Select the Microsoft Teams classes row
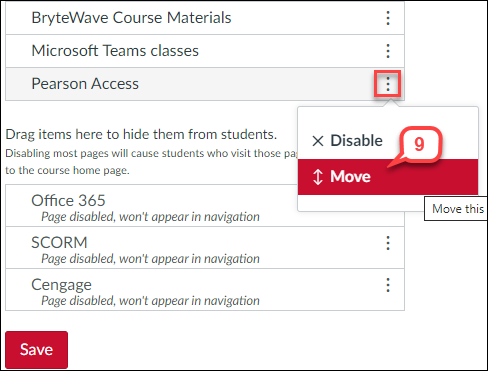 (x=205, y=51)
